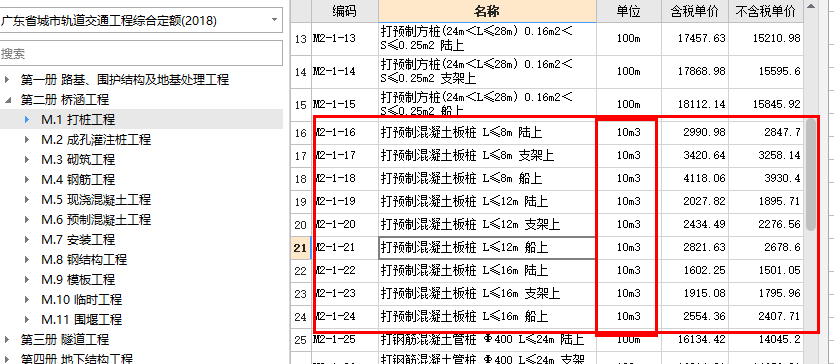The width and height of the screenshot is (834, 364).
Task: Expand the M.10 临时工程 arrow
Action: click(x=27, y=300)
